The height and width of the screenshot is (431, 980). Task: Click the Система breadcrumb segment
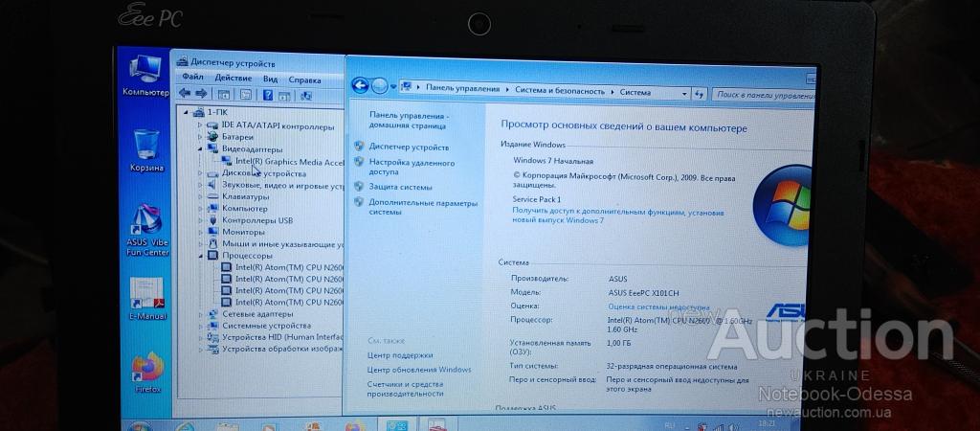tap(635, 92)
